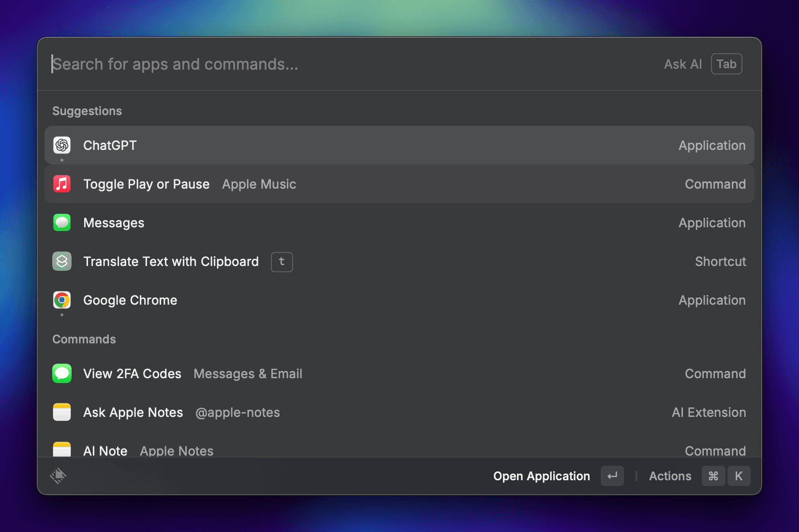Click the AI Note Apple Notes icon
Image resolution: width=799 pixels, height=532 pixels.
coord(61,449)
